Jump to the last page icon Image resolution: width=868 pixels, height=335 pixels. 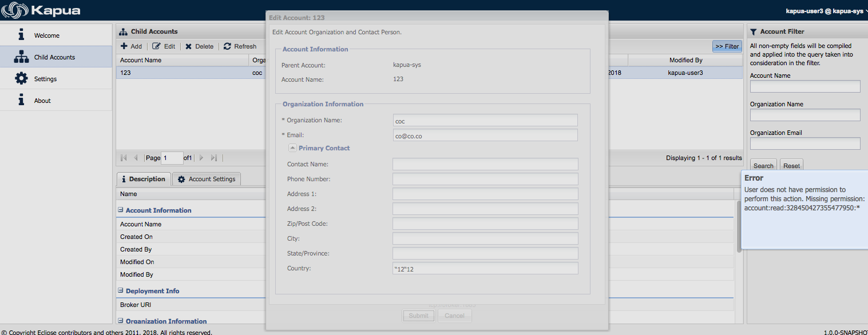click(x=214, y=158)
